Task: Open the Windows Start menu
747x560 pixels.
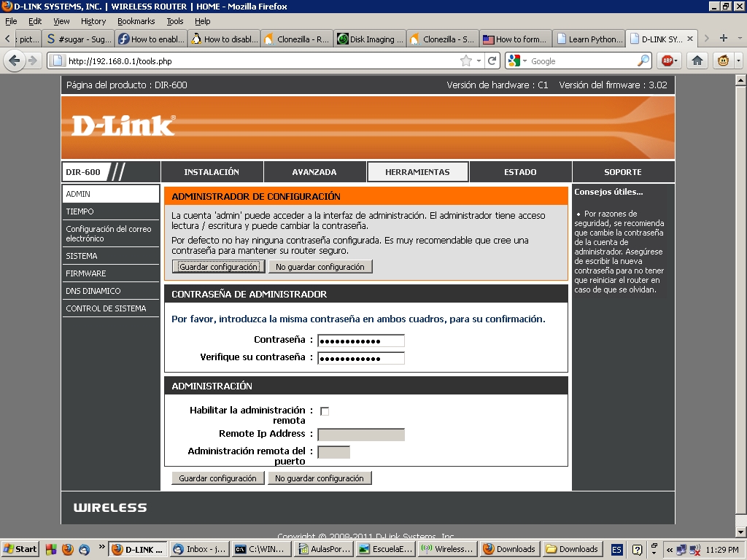Action: tap(20, 549)
